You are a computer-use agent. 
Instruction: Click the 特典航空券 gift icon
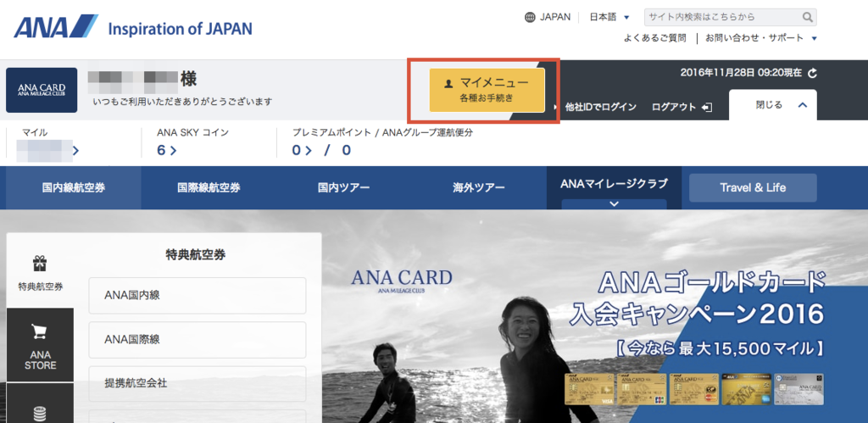[40, 264]
